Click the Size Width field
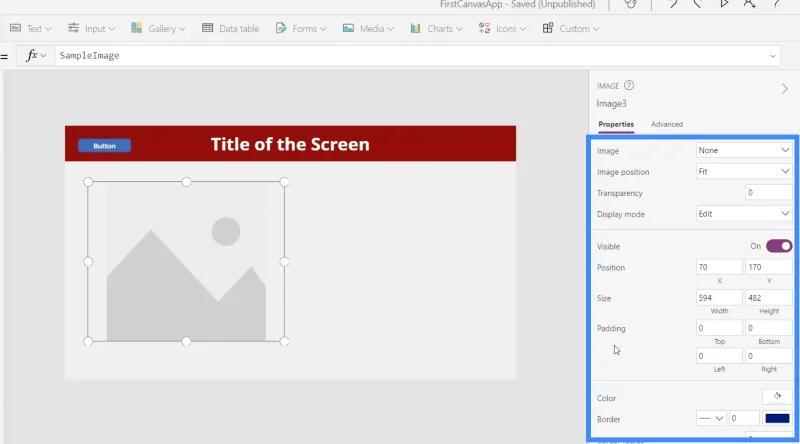The height and width of the screenshot is (444, 800). (719, 298)
